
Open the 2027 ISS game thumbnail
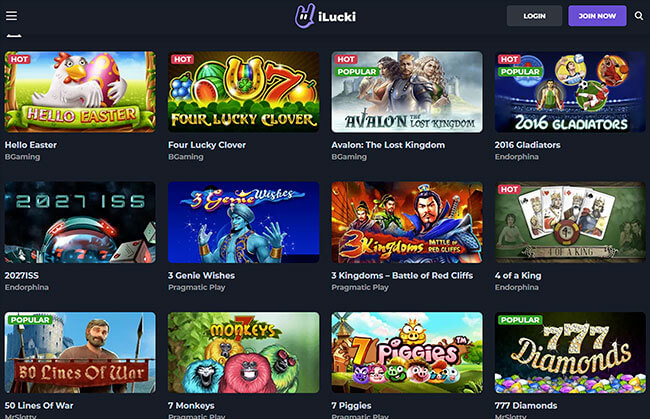coord(80,222)
